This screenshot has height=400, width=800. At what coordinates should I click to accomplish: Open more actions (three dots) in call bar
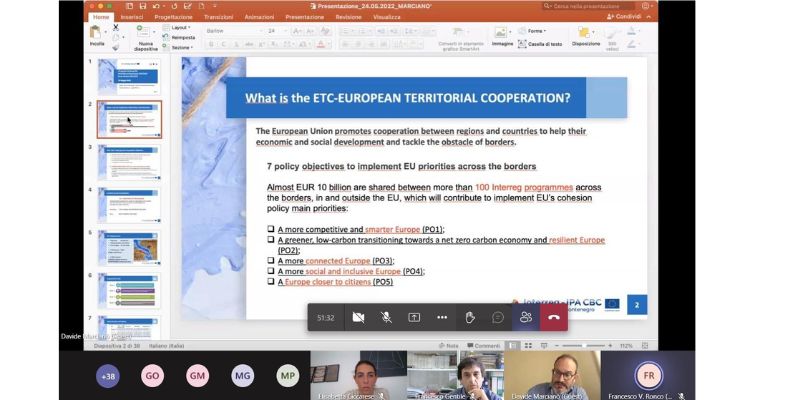coord(442,317)
